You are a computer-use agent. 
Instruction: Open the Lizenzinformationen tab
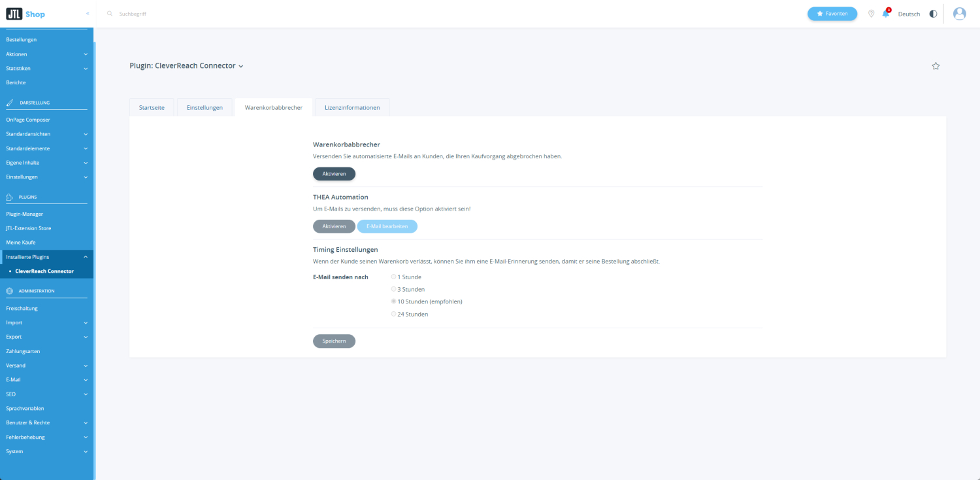(x=352, y=107)
